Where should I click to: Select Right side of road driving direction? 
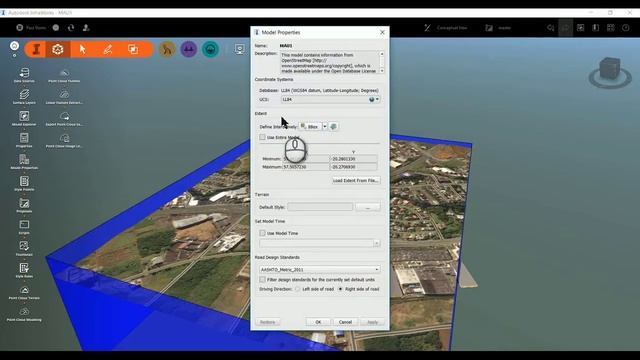pos(340,289)
